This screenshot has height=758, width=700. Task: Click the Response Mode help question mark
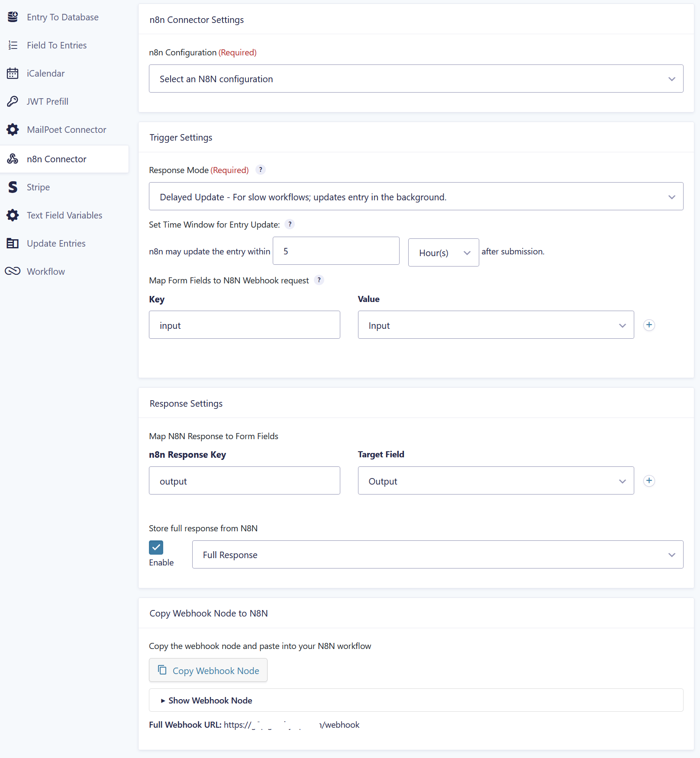pos(261,170)
